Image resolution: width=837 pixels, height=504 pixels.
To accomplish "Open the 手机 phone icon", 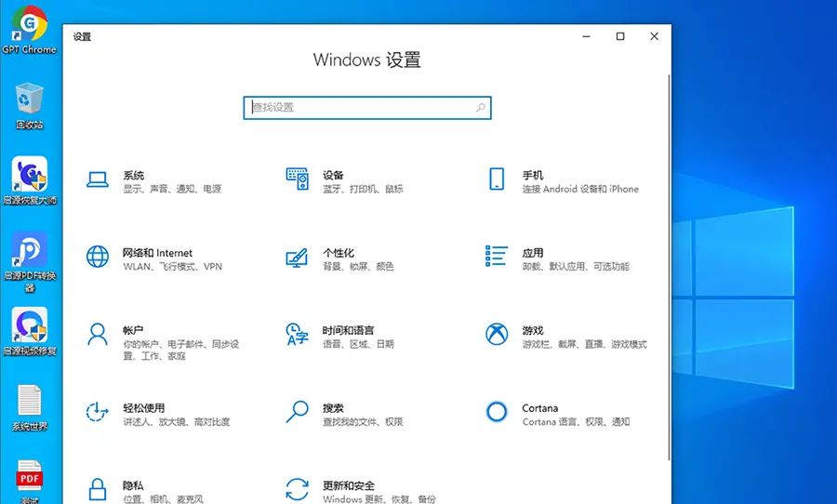I will pos(497,179).
